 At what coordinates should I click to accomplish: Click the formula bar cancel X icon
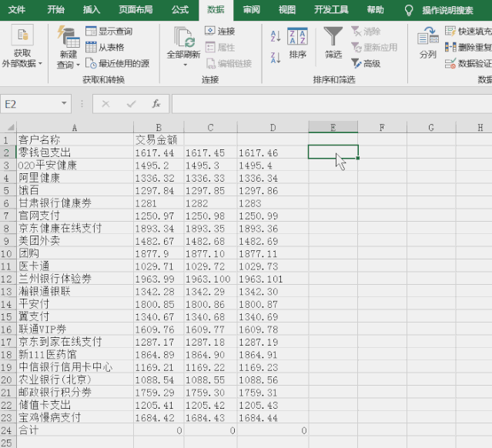pos(105,104)
